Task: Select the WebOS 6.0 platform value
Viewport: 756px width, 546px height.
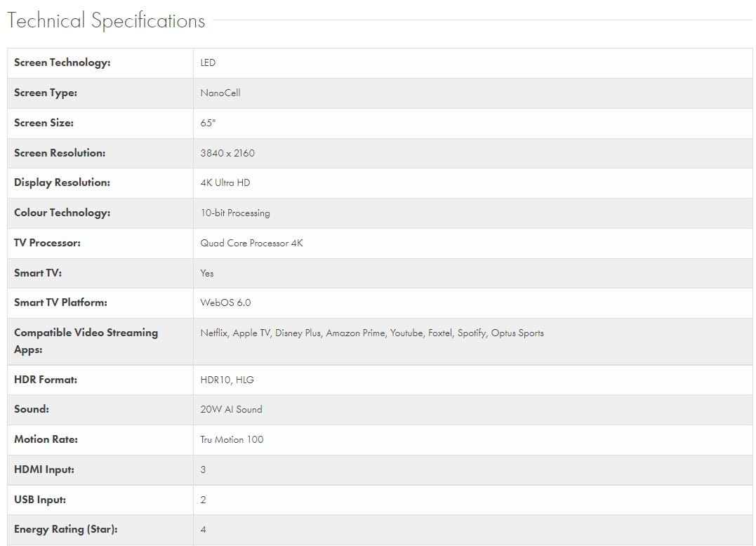Action: click(x=225, y=302)
